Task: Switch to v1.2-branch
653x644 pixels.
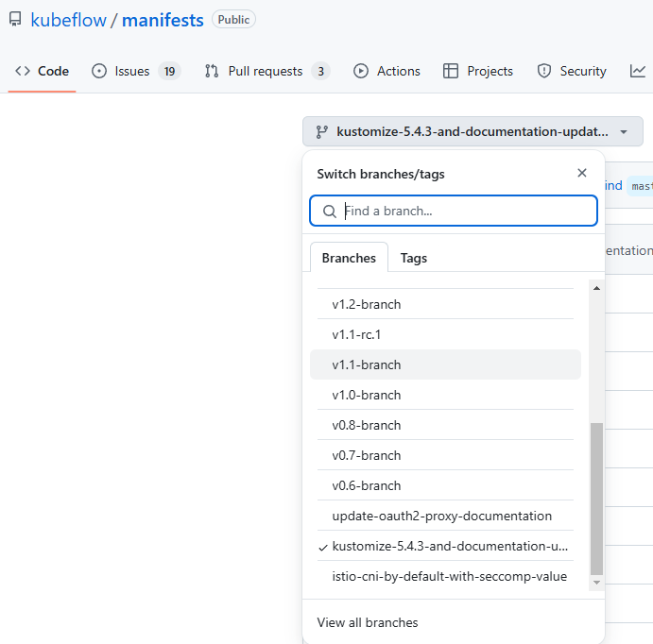Action: pos(446,304)
